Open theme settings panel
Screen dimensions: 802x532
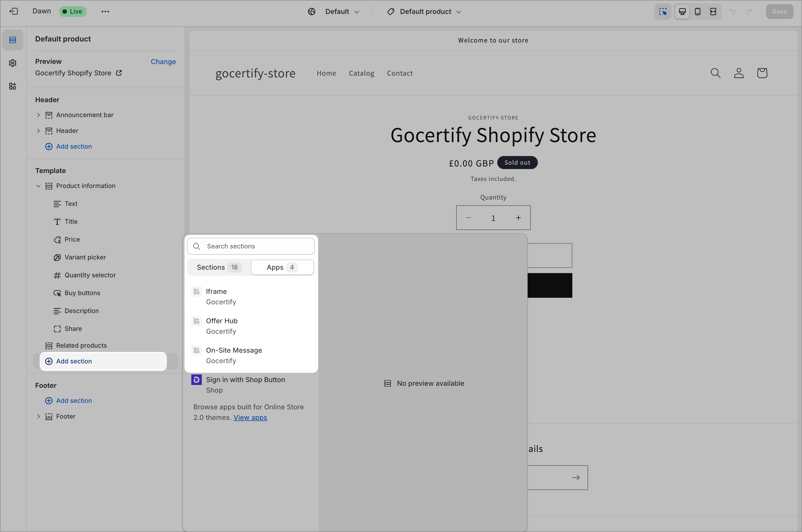[x=13, y=63]
